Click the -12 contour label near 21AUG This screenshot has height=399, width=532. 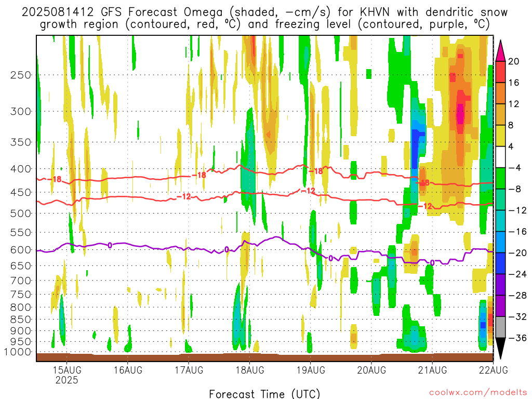pyautogui.click(x=425, y=206)
